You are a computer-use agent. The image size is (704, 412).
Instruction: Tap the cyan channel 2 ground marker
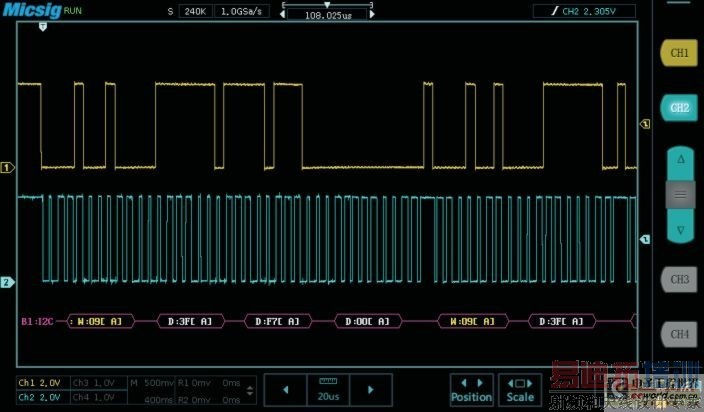point(7,282)
